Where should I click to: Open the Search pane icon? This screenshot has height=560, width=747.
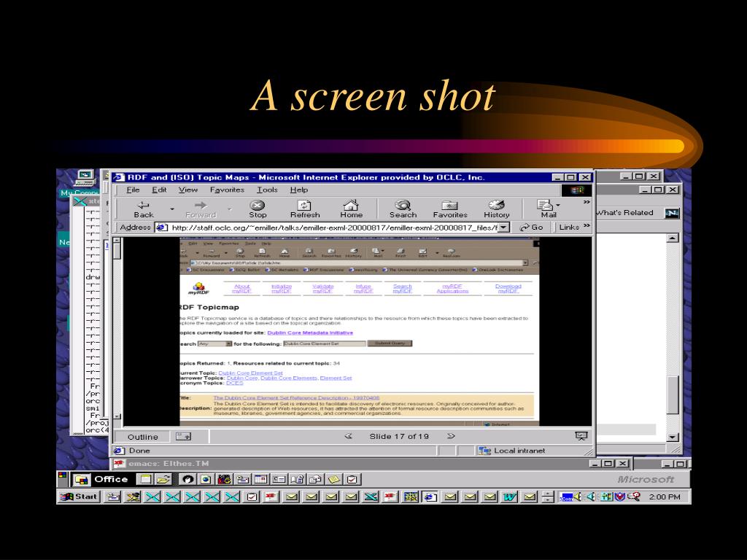(x=403, y=205)
